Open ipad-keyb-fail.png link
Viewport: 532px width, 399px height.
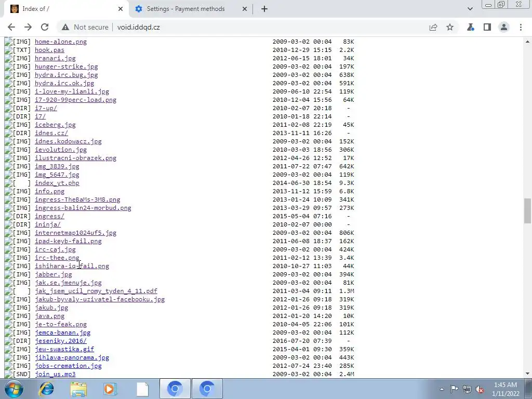point(68,241)
